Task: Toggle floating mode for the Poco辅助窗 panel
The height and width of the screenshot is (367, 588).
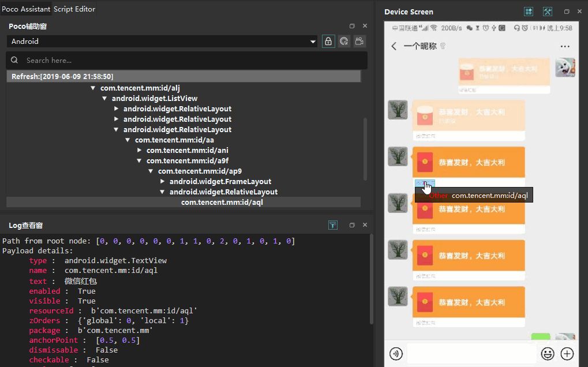Action: click(352, 25)
